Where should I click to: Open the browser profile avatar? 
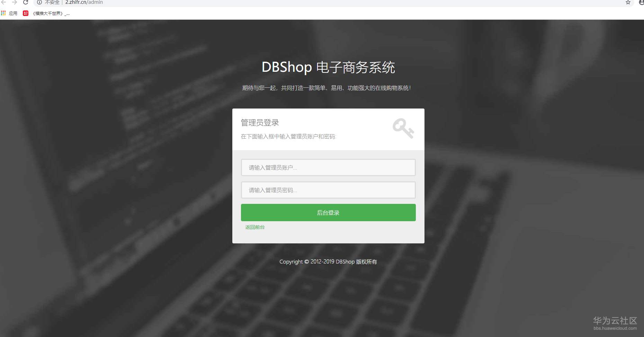coord(641,2)
